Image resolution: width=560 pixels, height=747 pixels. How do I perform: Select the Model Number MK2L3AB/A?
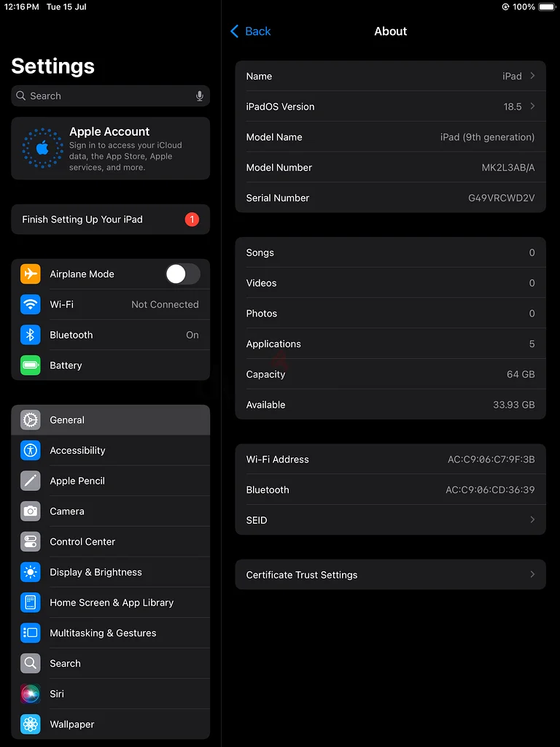(508, 167)
